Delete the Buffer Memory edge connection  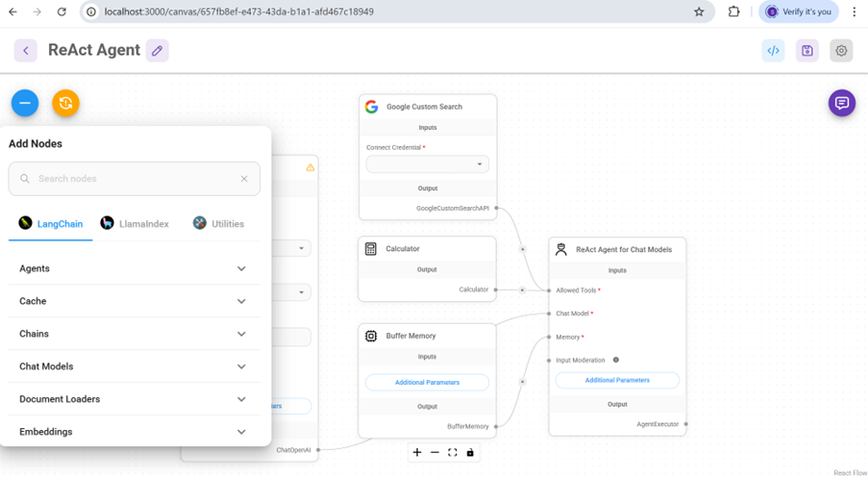coord(522,382)
